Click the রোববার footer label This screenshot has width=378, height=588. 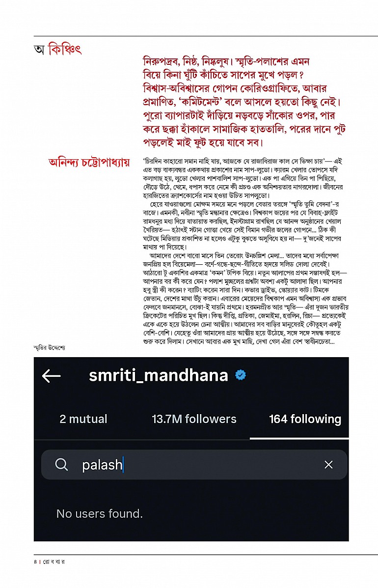pos(54,562)
